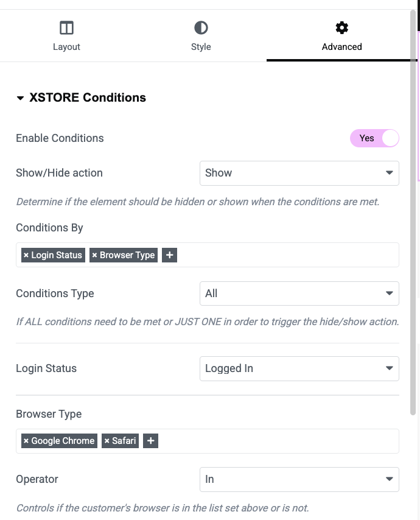Add a new condition with plus icon

[x=170, y=255]
